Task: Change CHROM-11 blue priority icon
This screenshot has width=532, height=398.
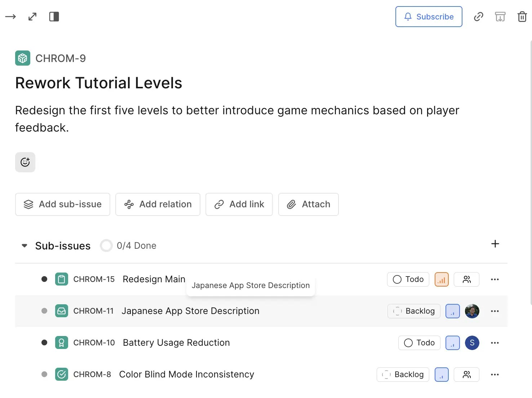Action: pyautogui.click(x=453, y=311)
